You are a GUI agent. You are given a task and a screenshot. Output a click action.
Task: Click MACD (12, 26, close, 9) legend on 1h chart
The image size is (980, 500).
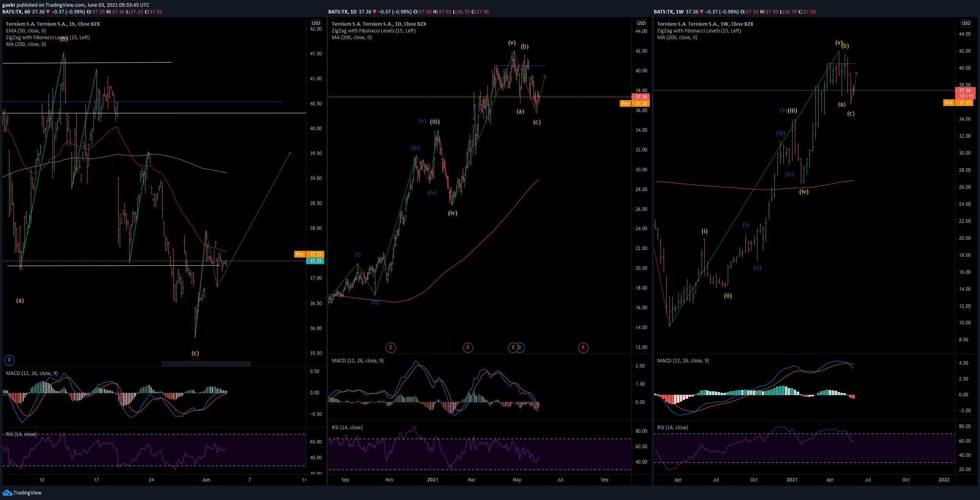point(32,373)
